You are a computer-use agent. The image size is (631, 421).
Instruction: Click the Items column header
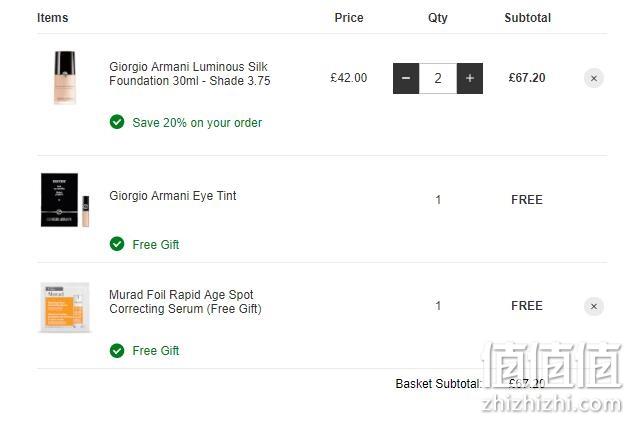[x=53, y=18]
